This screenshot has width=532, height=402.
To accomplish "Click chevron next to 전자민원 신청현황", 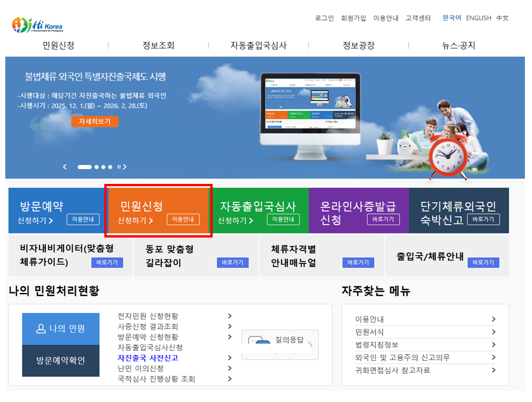I will (230, 316).
